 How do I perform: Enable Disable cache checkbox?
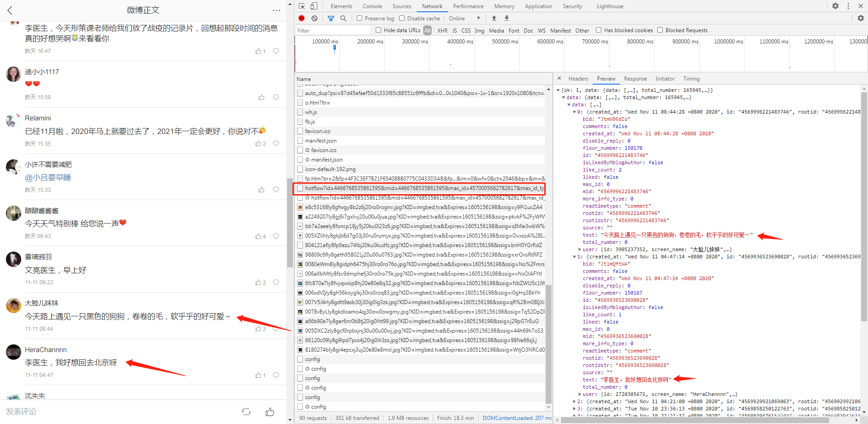click(x=402, y=18)
